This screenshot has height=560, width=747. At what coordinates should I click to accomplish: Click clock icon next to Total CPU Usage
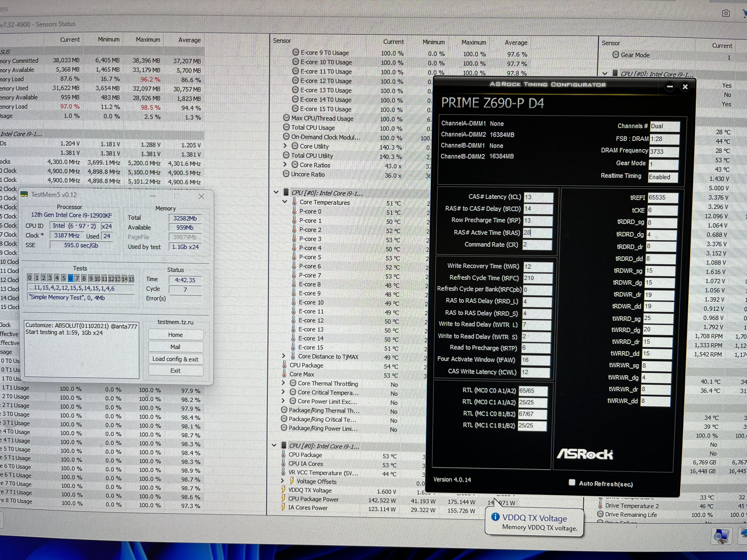click(x=286, y=127)
